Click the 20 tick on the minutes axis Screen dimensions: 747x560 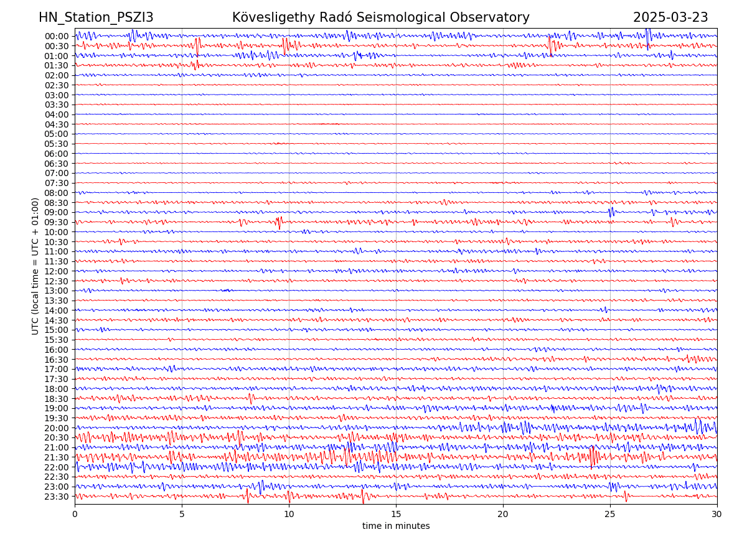coord(503,515)
